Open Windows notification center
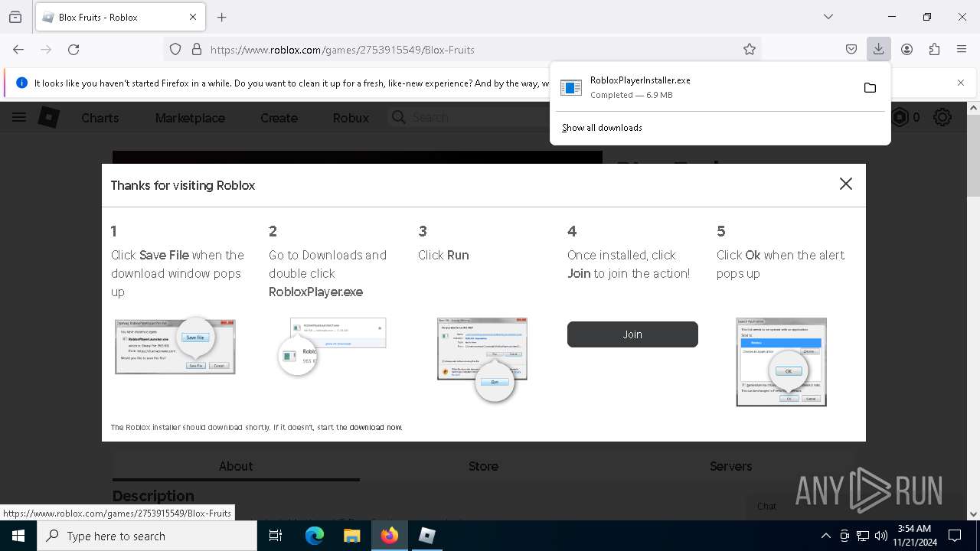The height and width of the screenshot is (551, 980). 955,536
